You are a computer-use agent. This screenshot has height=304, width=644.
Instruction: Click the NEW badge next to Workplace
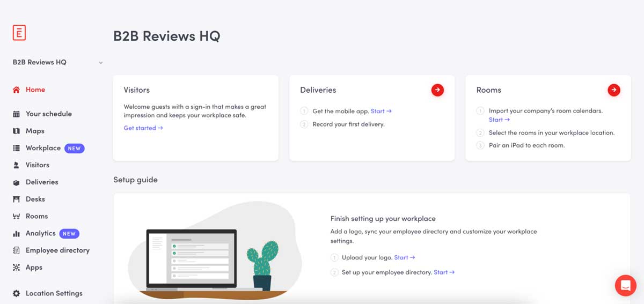coord(75,149)
